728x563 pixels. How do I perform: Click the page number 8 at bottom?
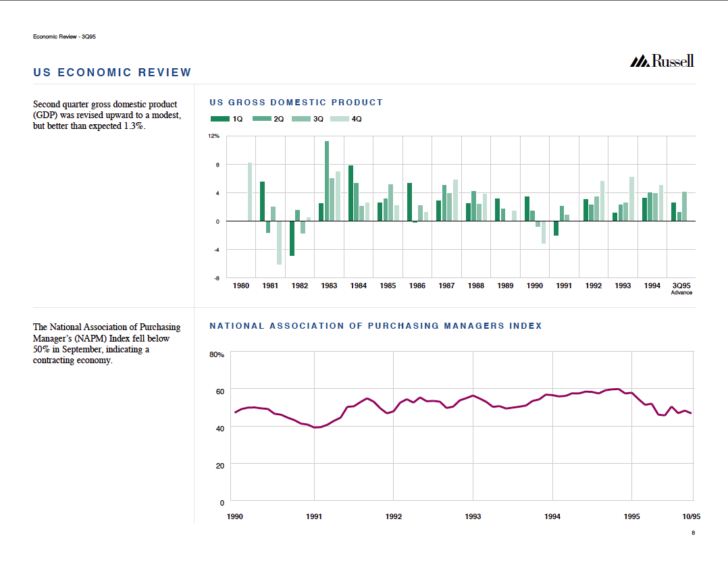click(x=692, y=533)
